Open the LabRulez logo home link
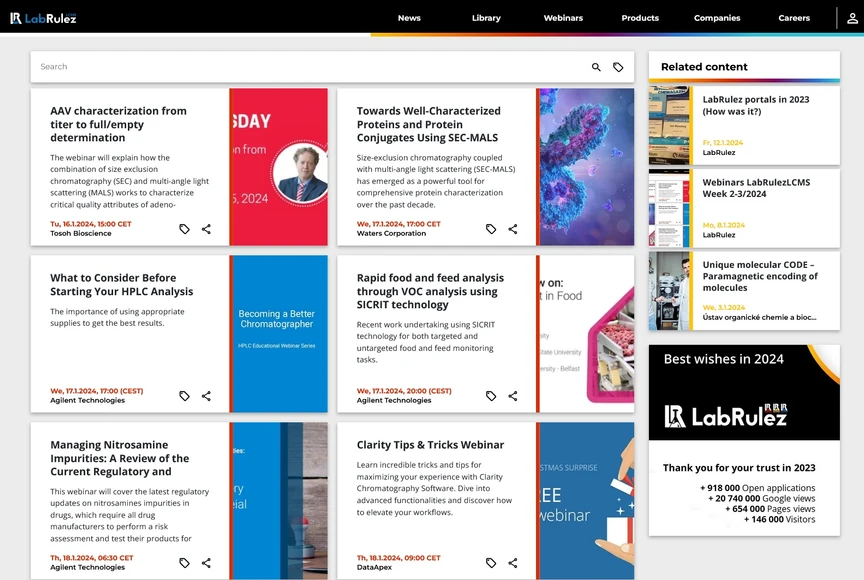Screen dimensions: 864x580 pos(43,18)
